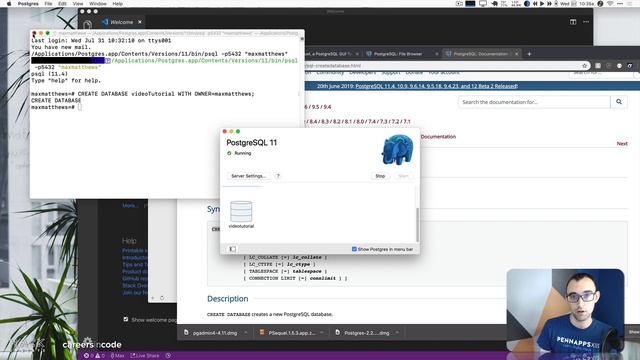
Task: Open VS Code more actions ellipsis
Action: point(586,22)
